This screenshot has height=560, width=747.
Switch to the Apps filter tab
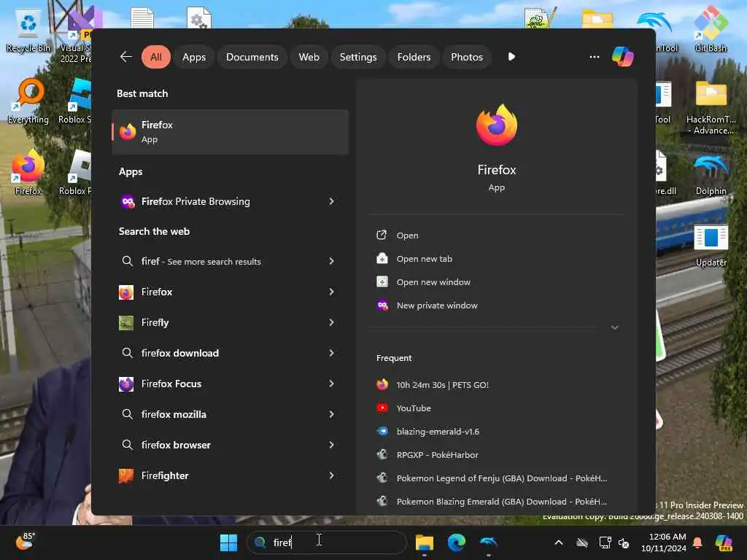pyautogui.click(x=194, y=57)
